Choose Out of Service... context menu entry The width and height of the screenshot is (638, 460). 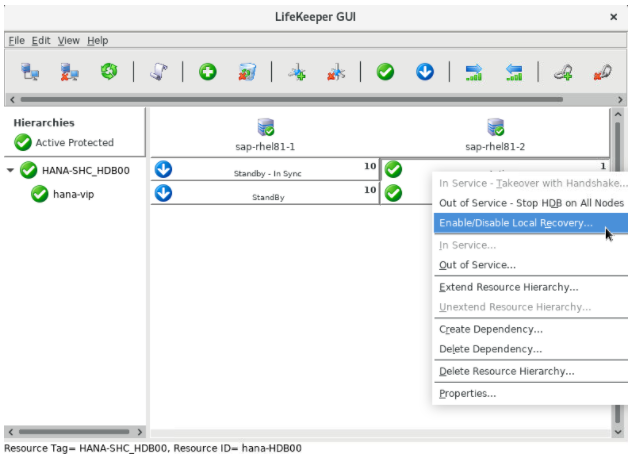click(531, 265)
